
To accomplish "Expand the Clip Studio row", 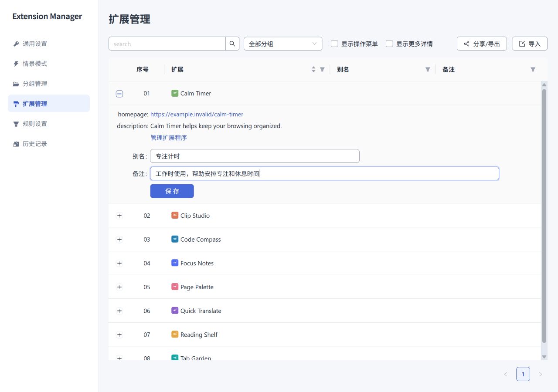I will [119, 216].
